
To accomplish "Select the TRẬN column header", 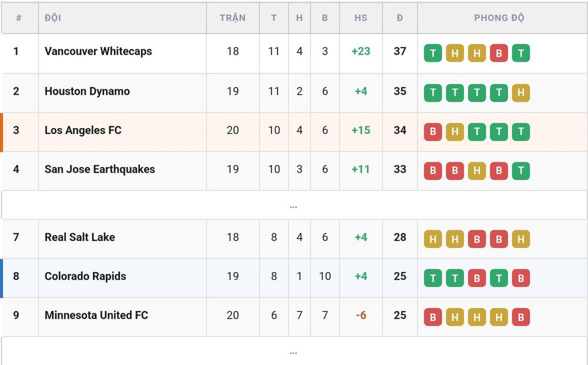I will [232, 18].
